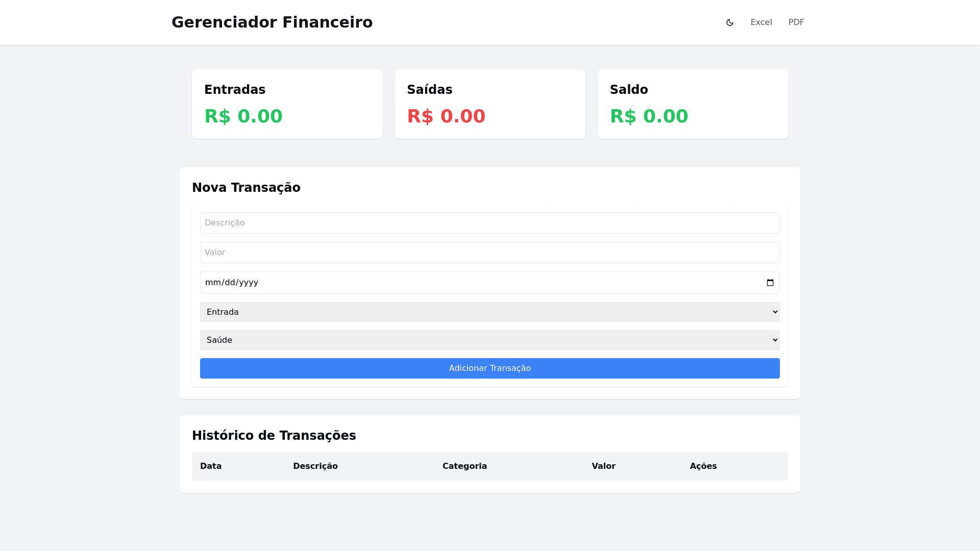The width and height of the screenshot is (980, 551).
Task: Click the Histórico de Transações heading
Action: 274,436
